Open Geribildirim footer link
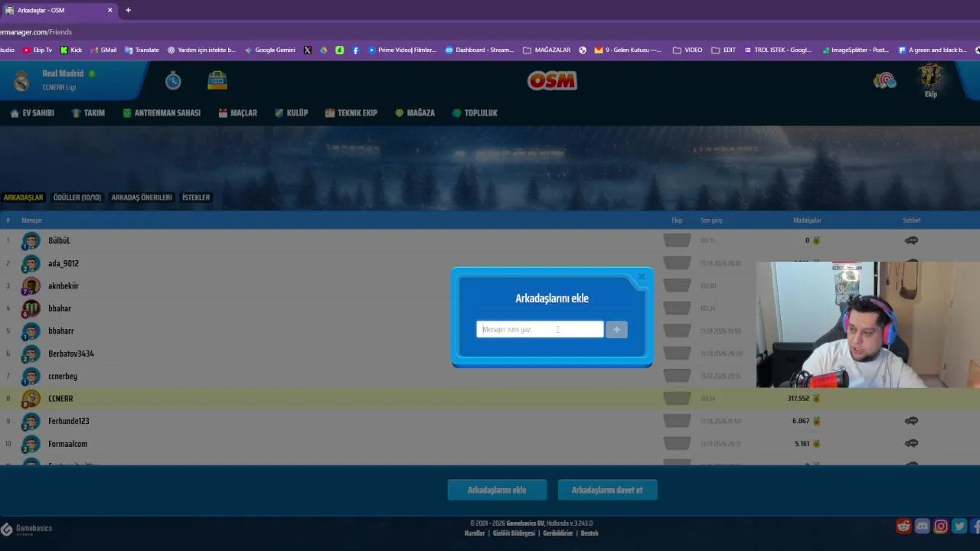Screen dimensions: 980x551 557,533
